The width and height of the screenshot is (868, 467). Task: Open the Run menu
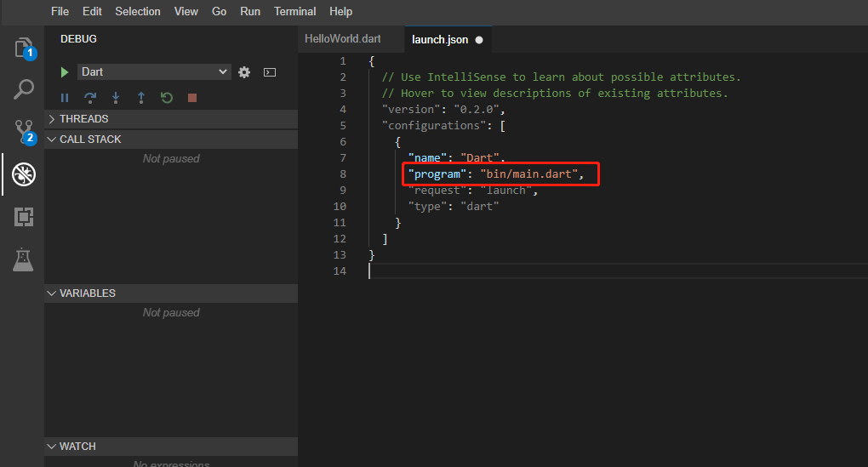point(250,12)
